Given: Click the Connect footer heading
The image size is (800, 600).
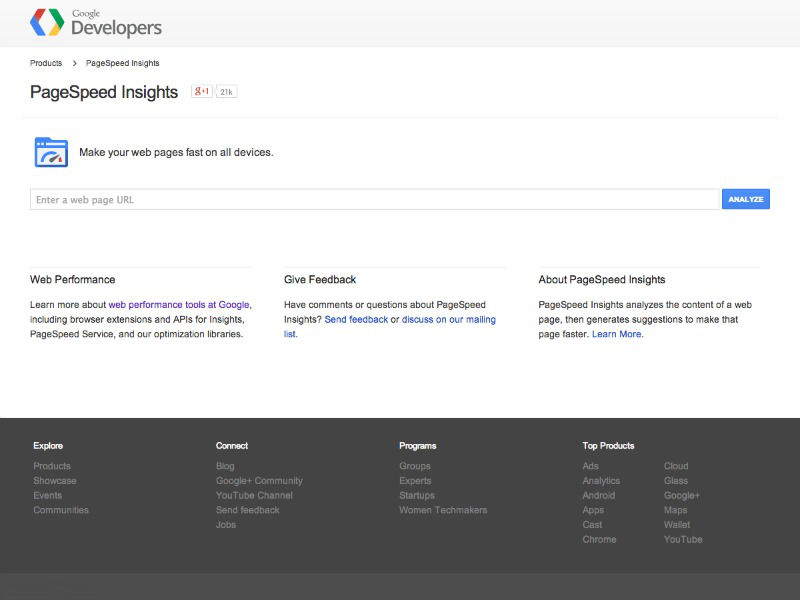Looking at the screenshot, I should click(x=232, y=445).
